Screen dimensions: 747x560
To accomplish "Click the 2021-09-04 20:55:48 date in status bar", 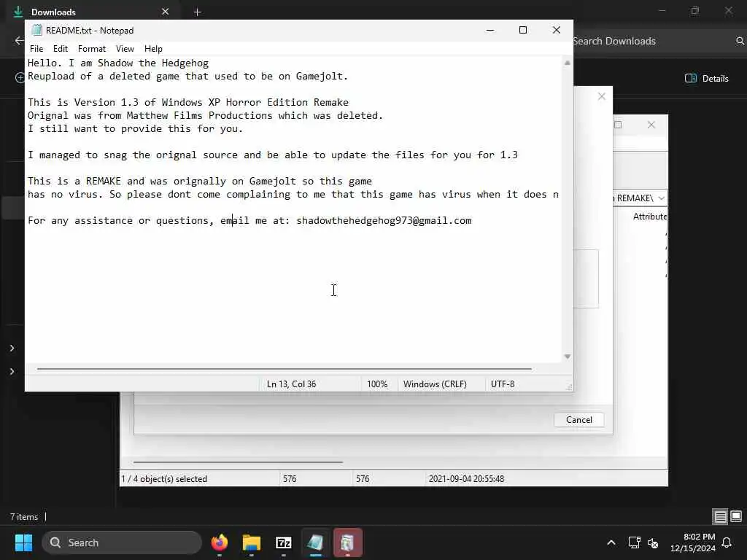I will [466, 478].
